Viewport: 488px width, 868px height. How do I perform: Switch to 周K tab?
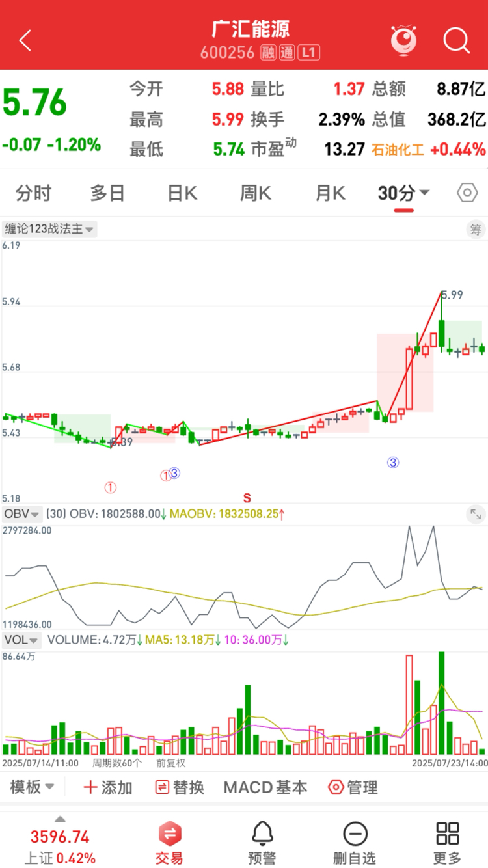pos(256,193)
